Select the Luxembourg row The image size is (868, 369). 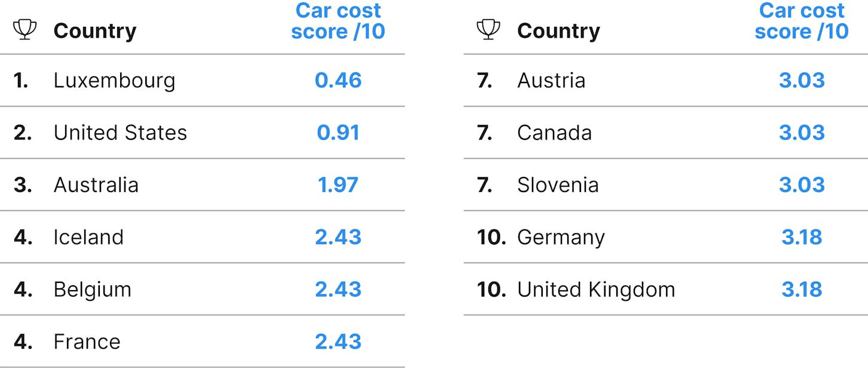[202, 80]
